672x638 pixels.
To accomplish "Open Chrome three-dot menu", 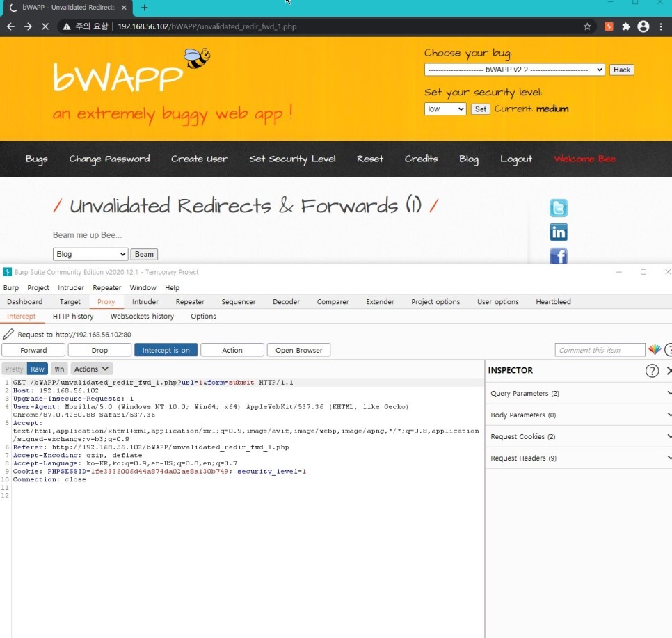I will click(662, 26).
